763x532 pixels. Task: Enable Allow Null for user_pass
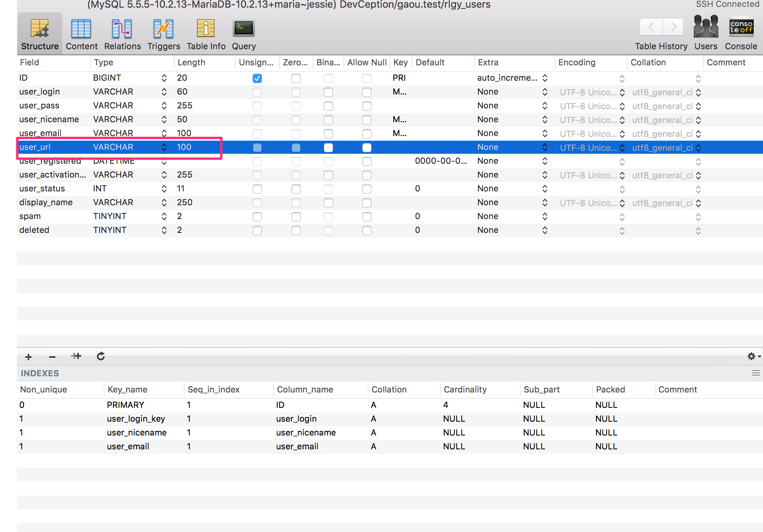(367, 106)
